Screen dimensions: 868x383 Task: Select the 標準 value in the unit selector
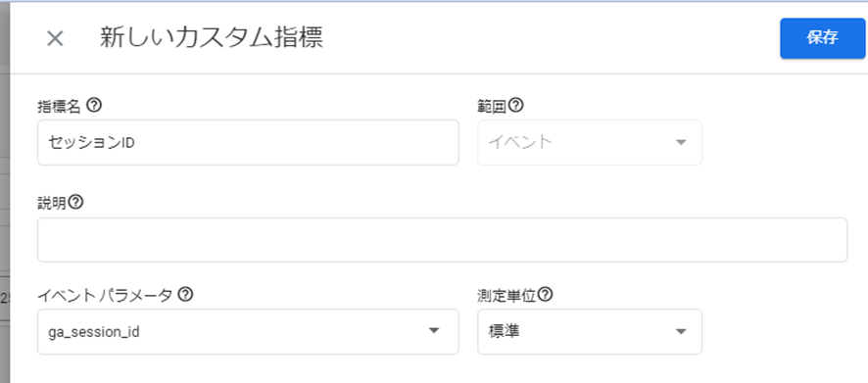click(x=504, y=331)
